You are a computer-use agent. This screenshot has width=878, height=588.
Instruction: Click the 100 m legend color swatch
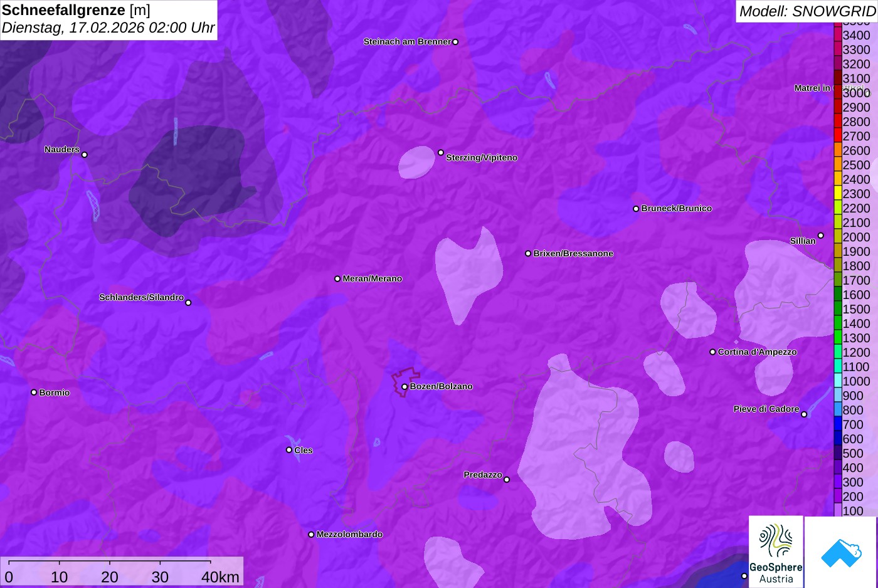pos(838,510)
